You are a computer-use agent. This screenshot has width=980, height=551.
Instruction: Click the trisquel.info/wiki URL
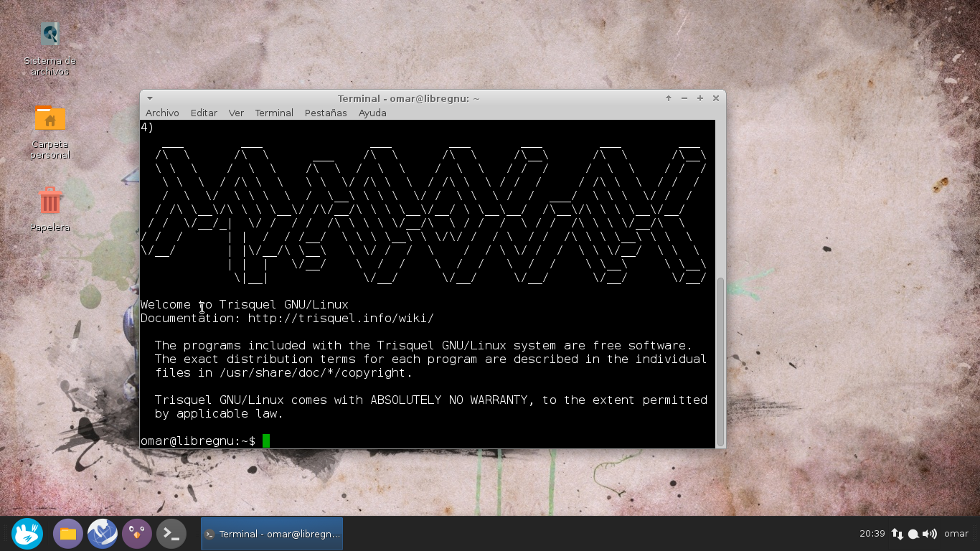(x=341, y=318)
